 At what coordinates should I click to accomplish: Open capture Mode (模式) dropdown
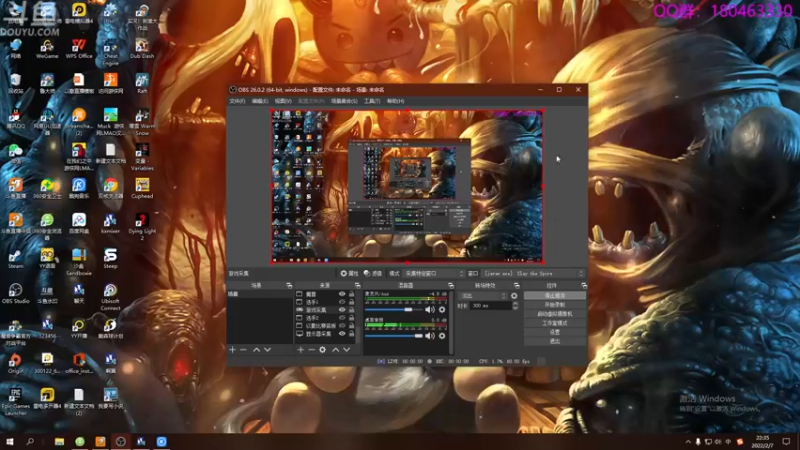[434, 273]
